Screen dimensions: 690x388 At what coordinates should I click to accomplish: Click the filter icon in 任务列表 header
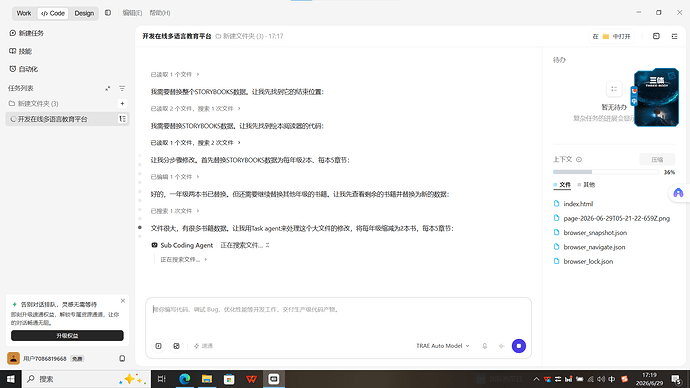122,88
